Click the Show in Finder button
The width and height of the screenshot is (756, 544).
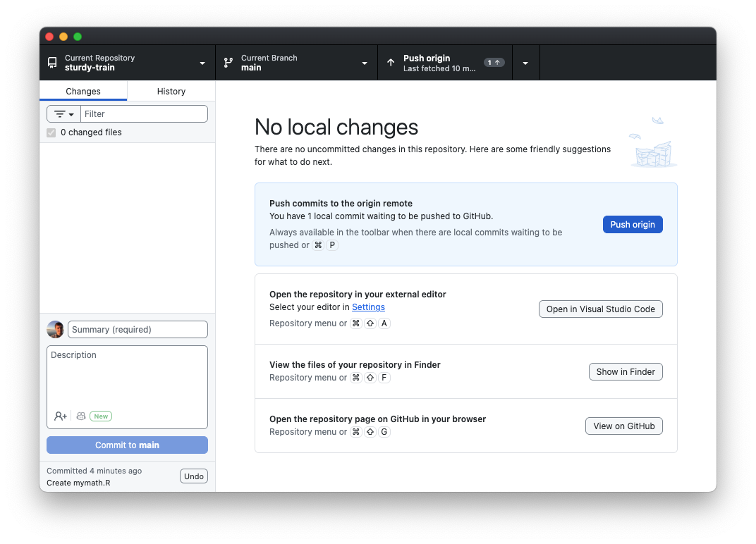pyautogui.click(x=626, y=372)
